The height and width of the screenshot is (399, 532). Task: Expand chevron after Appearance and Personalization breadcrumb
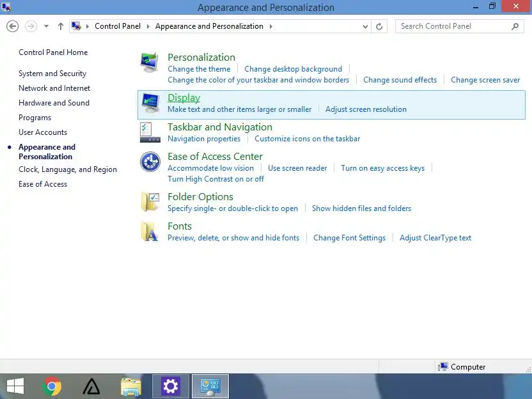pyautogui.click(x=270, y=26)
